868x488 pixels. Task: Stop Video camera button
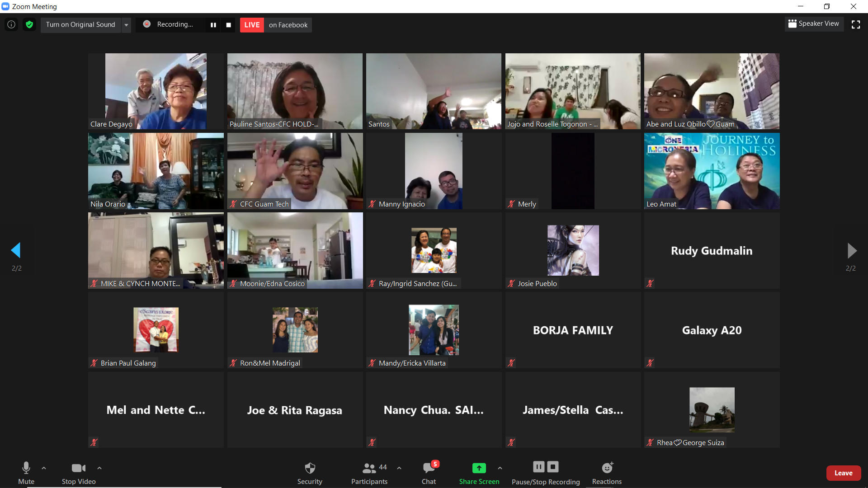(x=79, y=473)
